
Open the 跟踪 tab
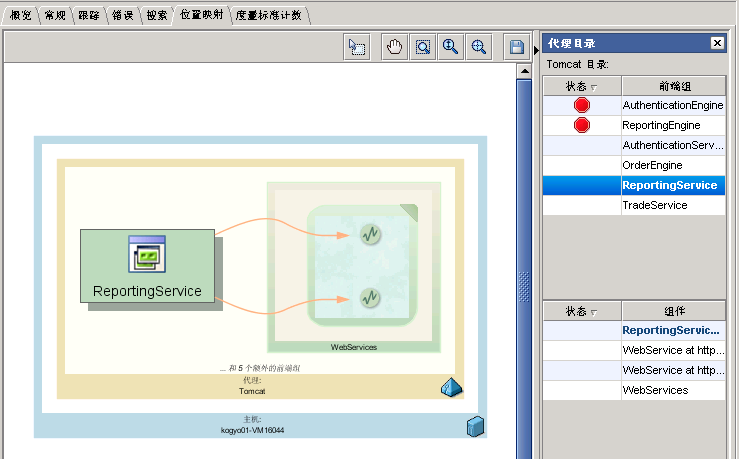tap(89, 15)
